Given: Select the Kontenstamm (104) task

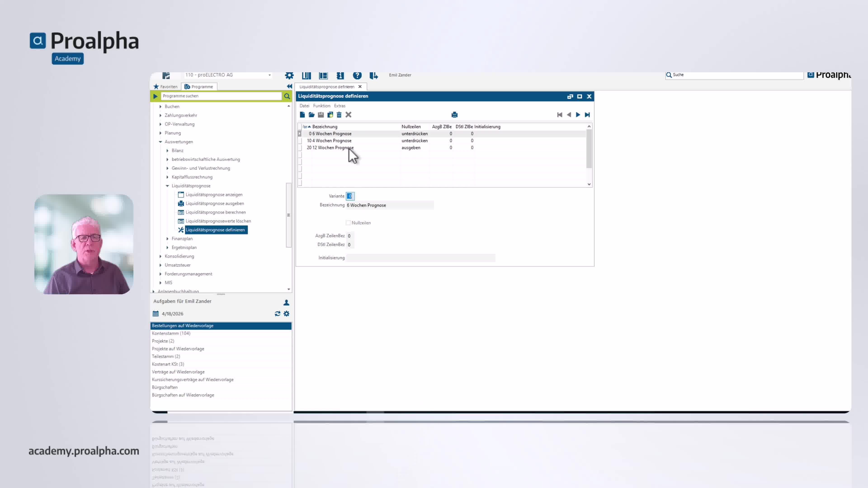Looking at the screenshot, I should 171,333.
